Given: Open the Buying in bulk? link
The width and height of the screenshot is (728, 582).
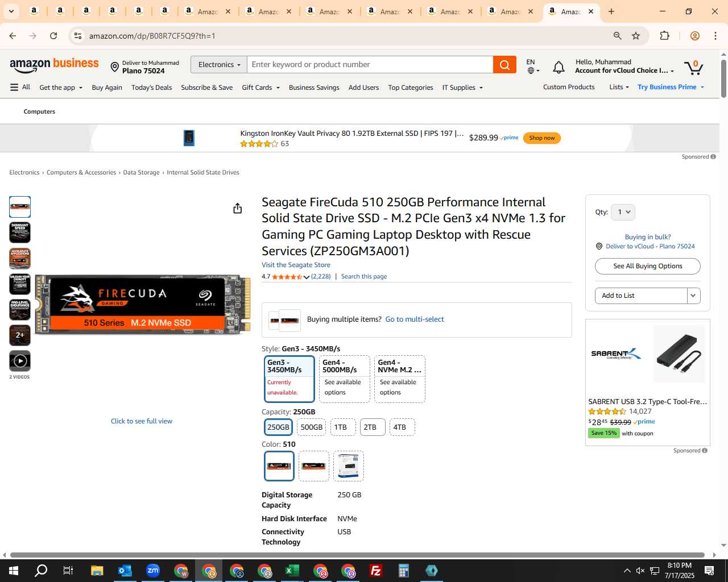Looking at the screenshot, I should tap(648, 237).
